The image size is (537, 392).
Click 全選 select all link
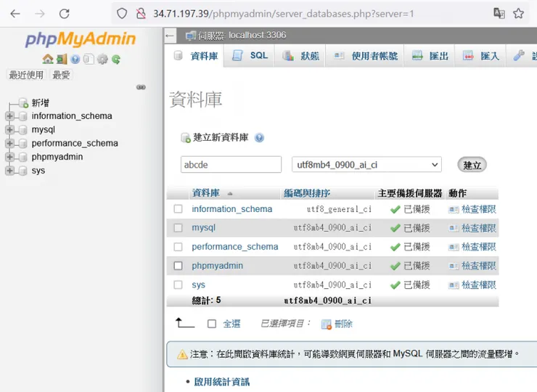(x=231, y=324)
